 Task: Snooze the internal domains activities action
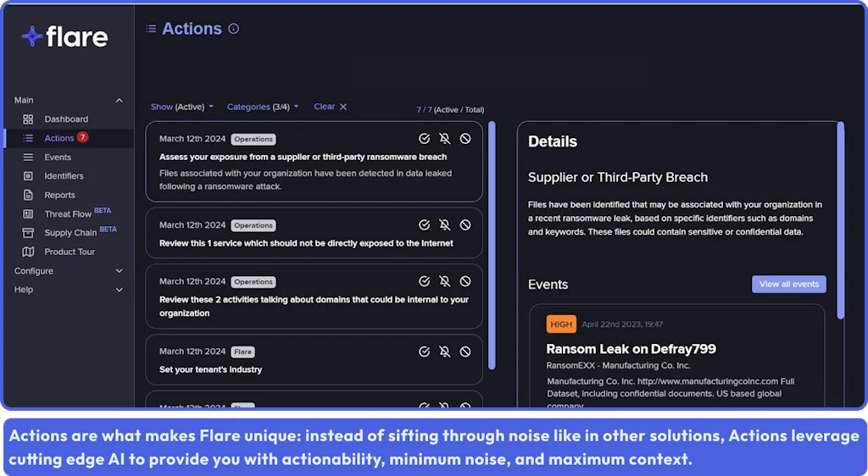[x=444, y=281]
